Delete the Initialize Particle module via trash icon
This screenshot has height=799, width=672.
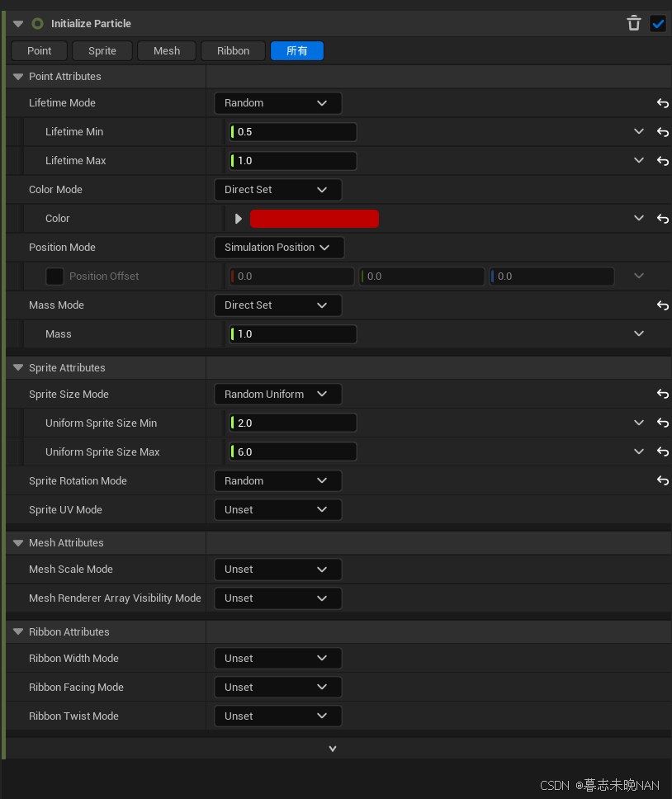point(634,23)
